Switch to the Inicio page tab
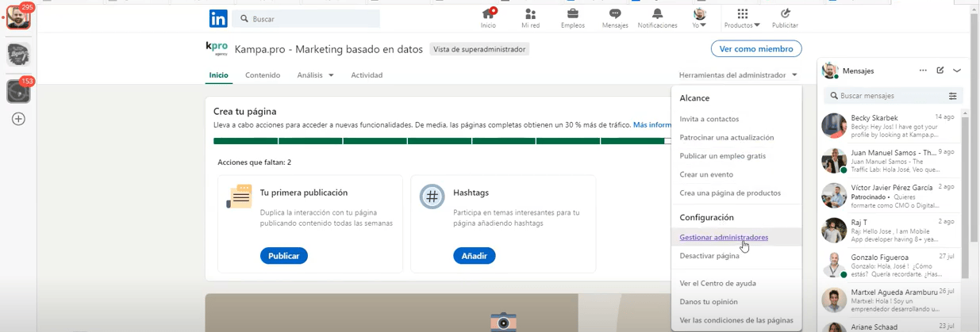The width and height of the screenshot is (980, 332). [x=218, y=75]
